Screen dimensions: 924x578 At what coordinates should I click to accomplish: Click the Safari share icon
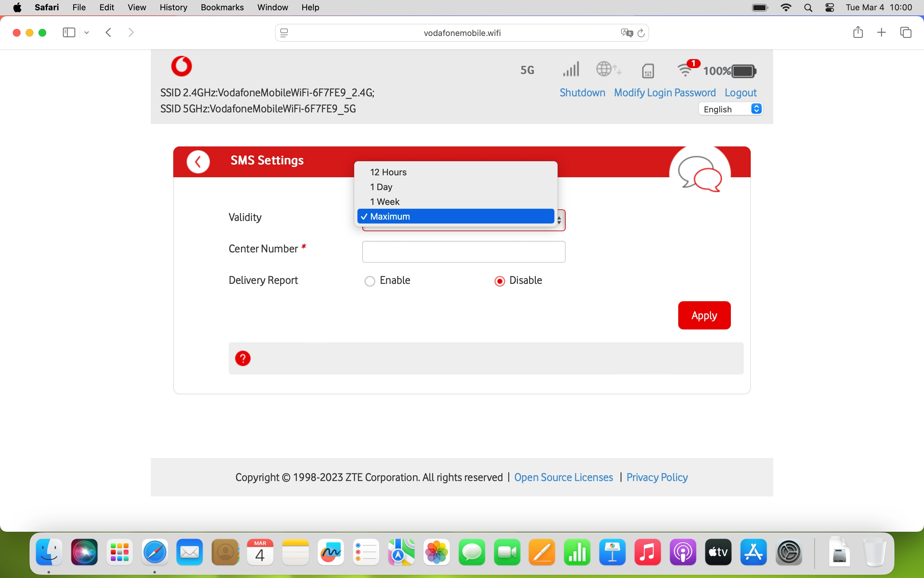(858, 32)
